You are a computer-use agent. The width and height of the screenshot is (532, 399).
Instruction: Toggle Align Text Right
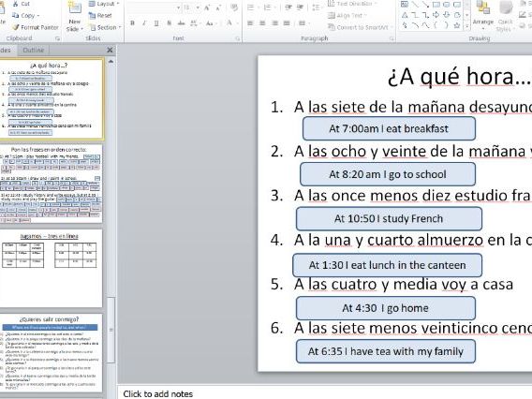274,23
